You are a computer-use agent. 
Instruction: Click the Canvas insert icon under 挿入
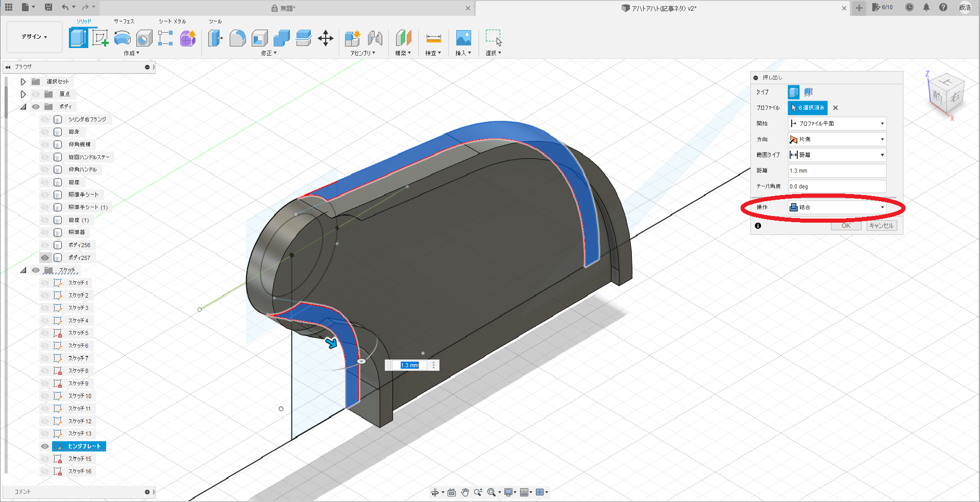coord(463,38)
